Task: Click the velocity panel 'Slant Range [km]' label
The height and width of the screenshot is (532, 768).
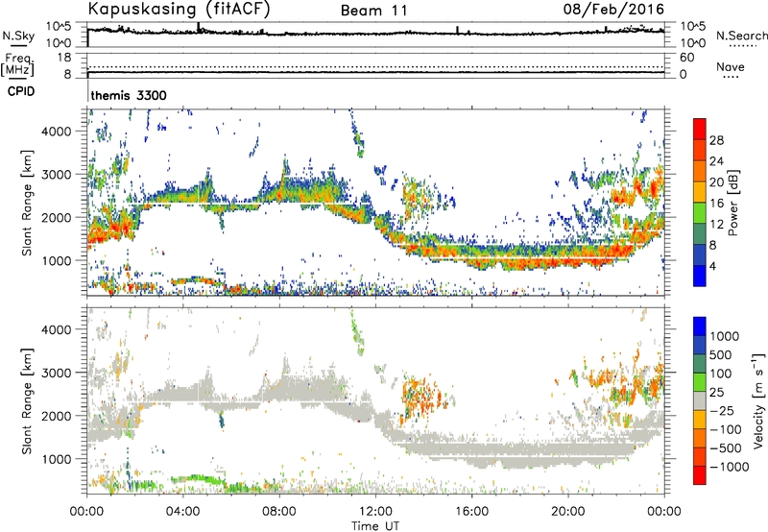Action: [x=27, y=400]
